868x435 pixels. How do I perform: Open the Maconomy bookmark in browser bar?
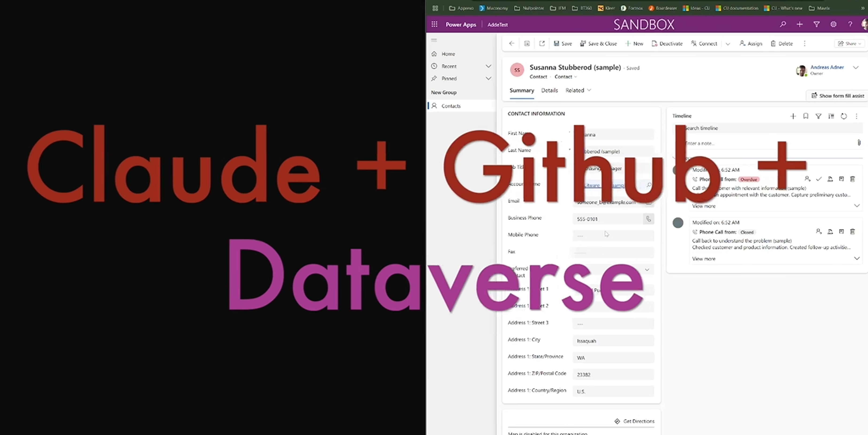tap(493, 8)
